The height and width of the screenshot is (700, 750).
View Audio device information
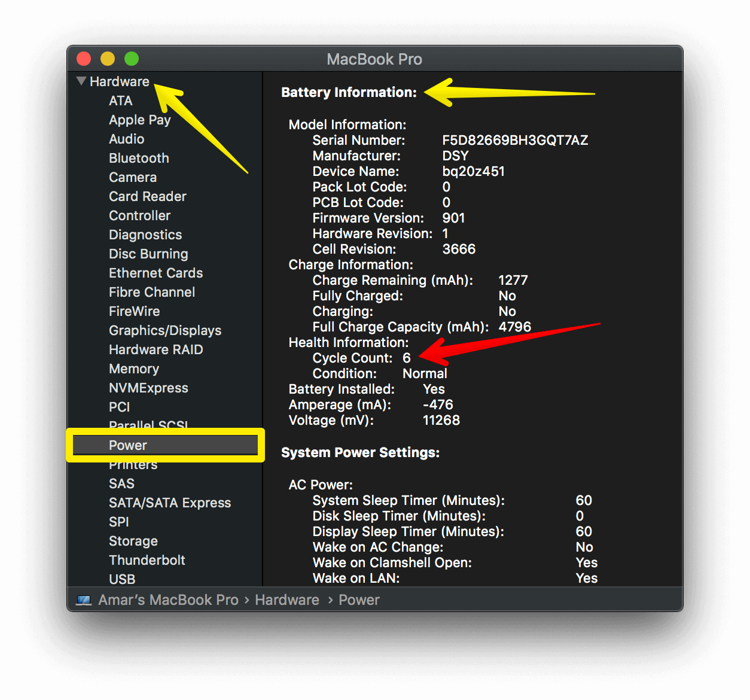[x=126, y=139]
